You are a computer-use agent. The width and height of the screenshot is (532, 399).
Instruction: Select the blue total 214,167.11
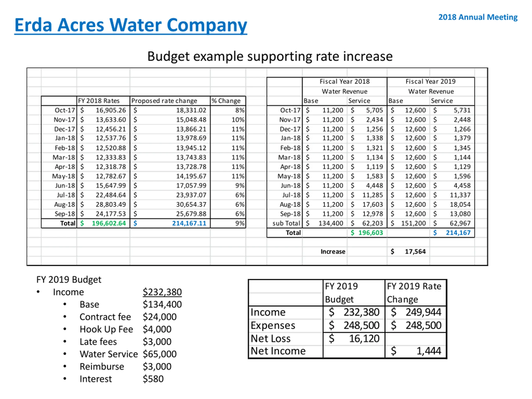point(189,223)
